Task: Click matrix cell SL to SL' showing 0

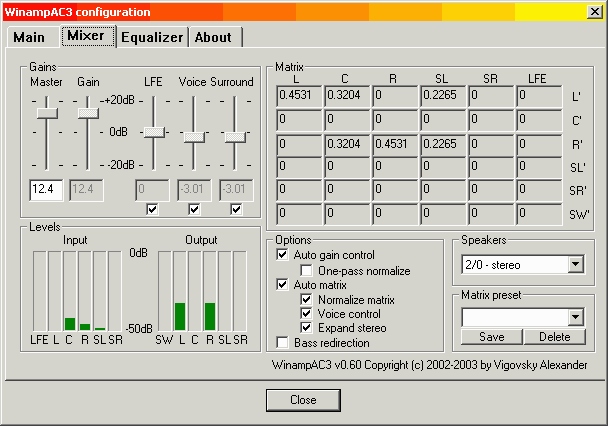Action: tap(444, 167)
